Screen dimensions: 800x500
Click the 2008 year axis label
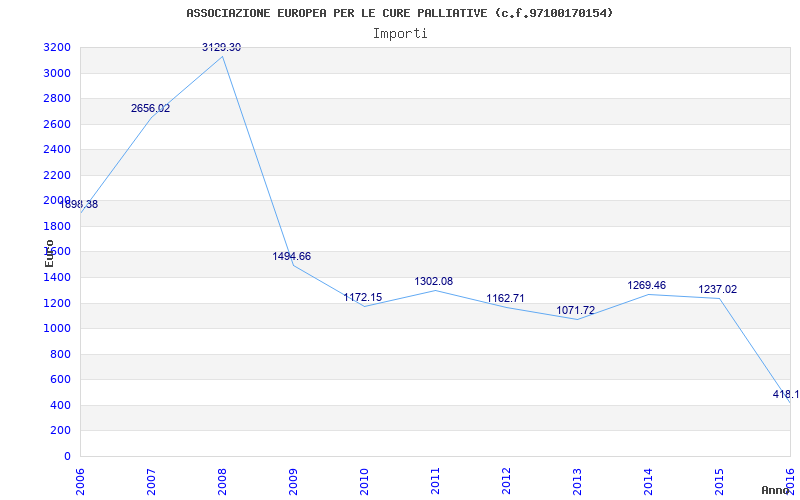pos(222,481)
